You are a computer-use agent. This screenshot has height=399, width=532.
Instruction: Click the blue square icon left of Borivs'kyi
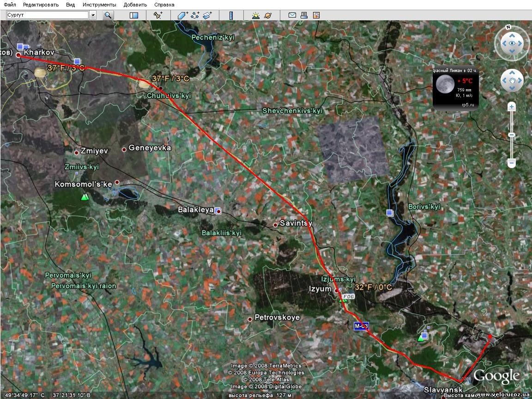click(x=389, y=213)
